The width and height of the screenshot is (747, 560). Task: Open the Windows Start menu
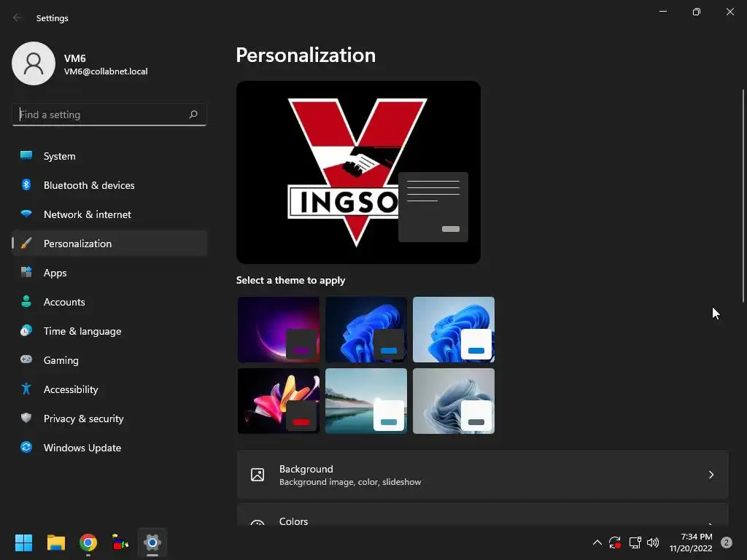23,542
